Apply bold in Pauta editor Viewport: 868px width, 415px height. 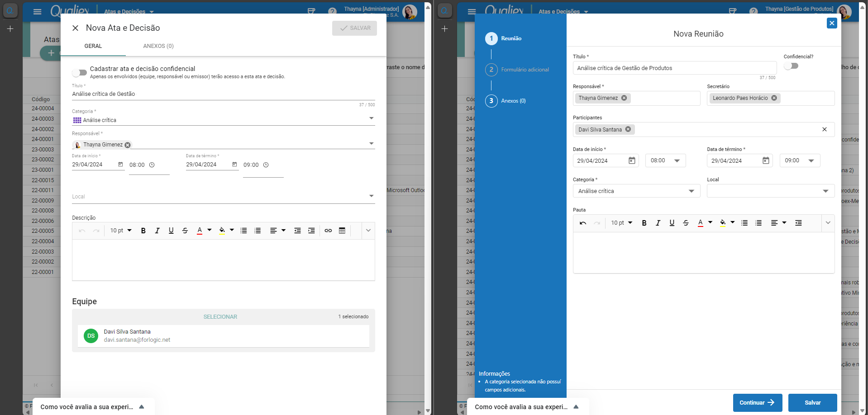pos(644,223)
